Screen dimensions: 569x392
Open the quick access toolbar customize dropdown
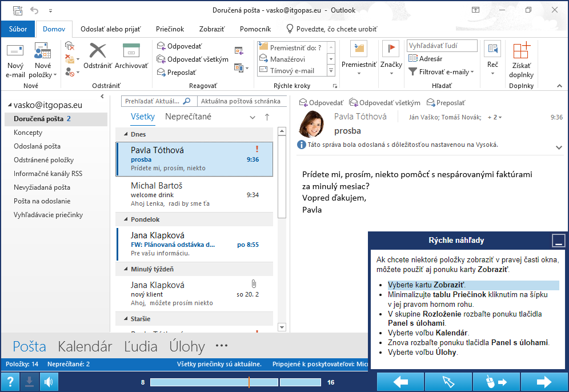pos(50,11)
